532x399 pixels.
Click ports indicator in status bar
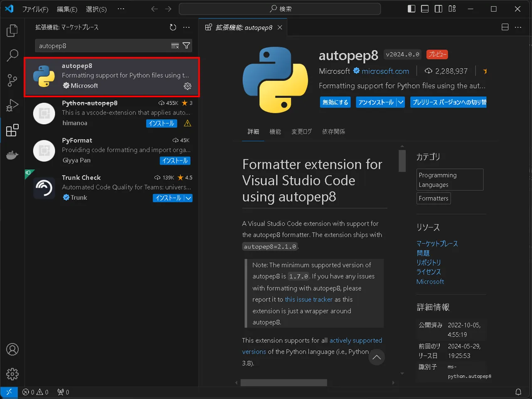coord(63,392)
